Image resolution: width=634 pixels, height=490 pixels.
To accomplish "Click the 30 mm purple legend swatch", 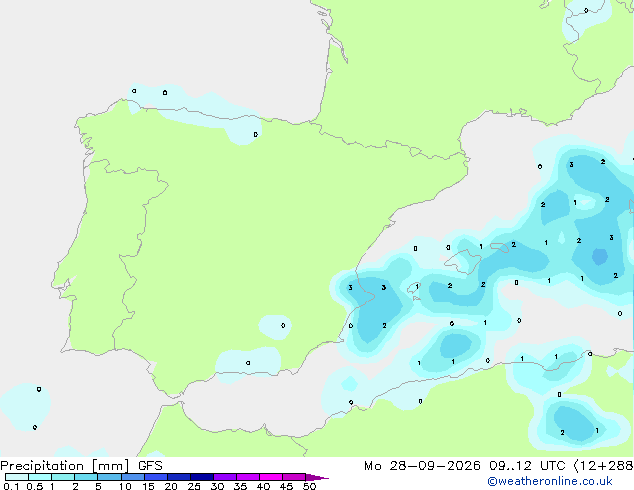I will click(225, 477).
